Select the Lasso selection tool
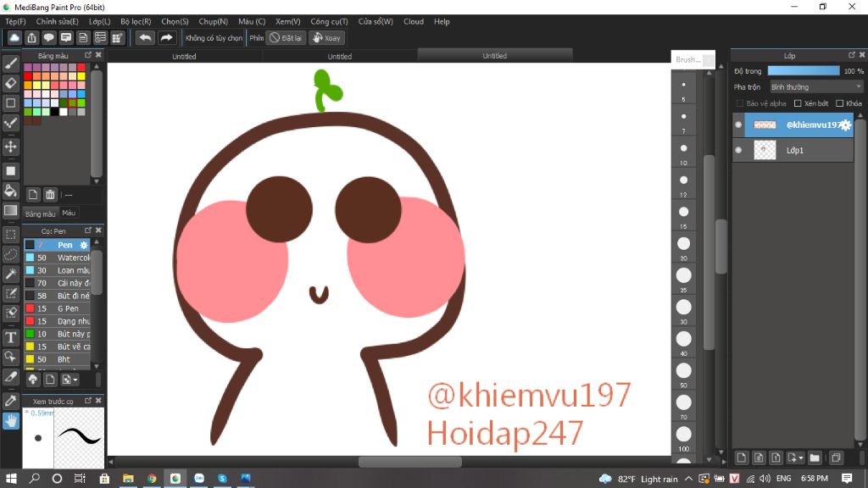Screen dimensions: 868x488 pos(10,254)
